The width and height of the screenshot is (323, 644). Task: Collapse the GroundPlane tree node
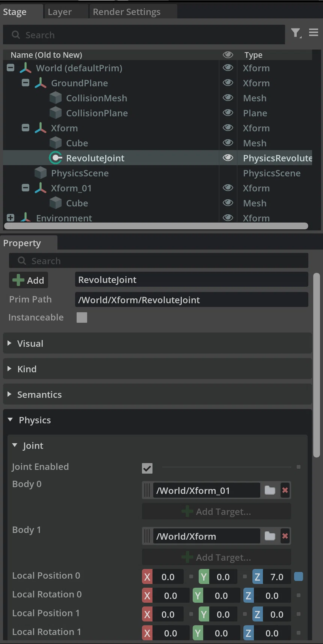coord(26,83)
